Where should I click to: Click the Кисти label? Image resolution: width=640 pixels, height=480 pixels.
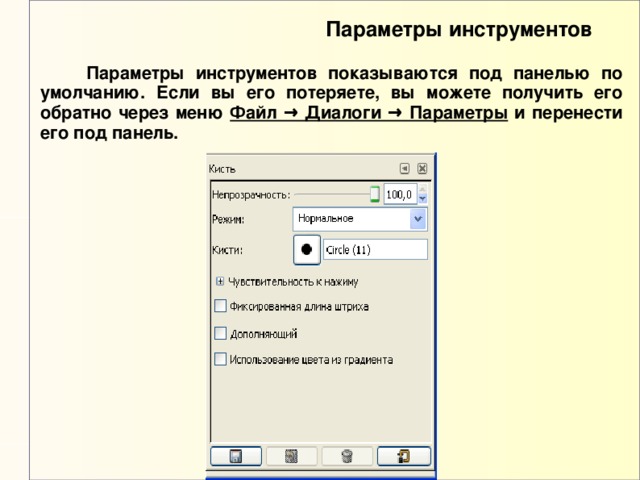[227, 250]
